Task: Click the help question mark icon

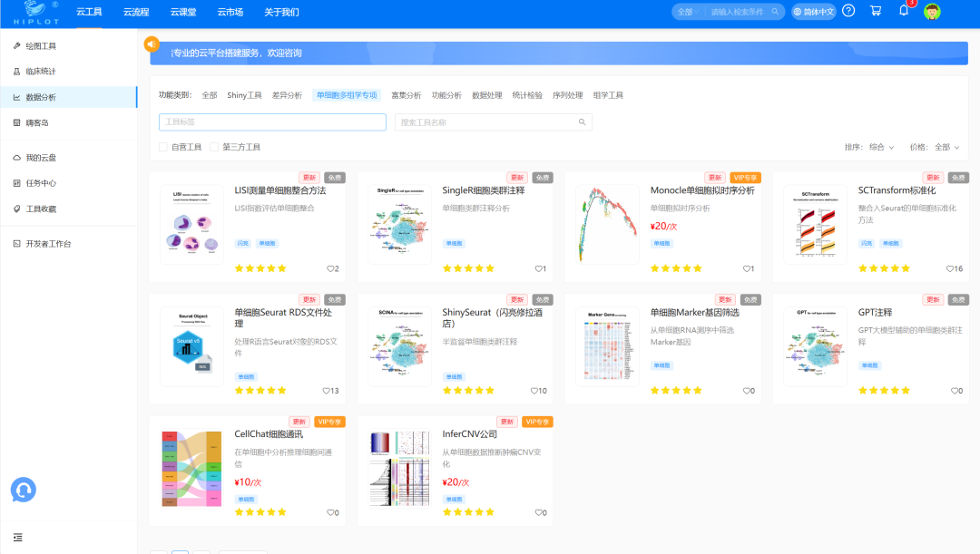Action: [848, 11]
